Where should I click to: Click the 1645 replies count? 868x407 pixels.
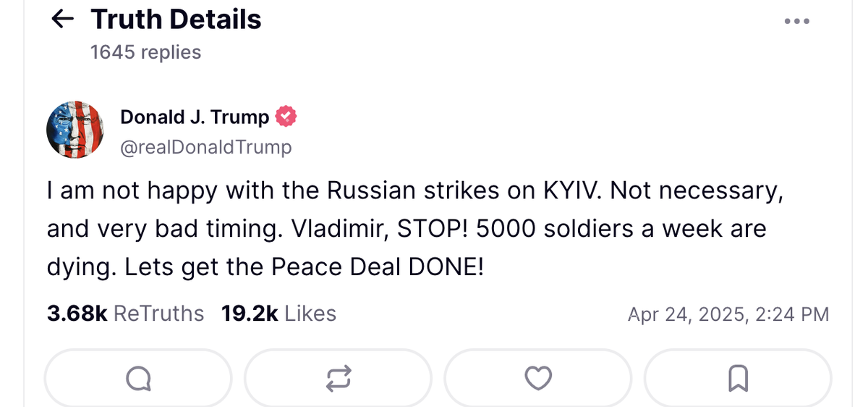click(x=145, y=52)
